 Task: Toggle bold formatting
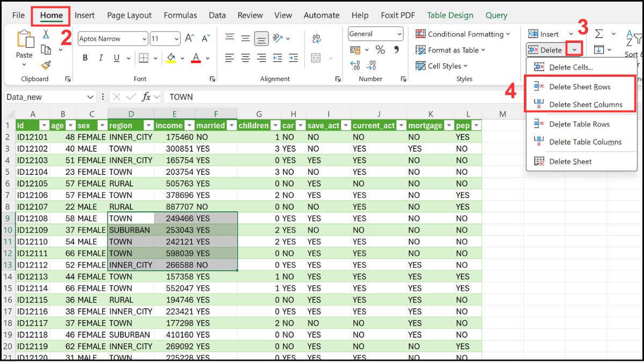[x=85, y=57]
